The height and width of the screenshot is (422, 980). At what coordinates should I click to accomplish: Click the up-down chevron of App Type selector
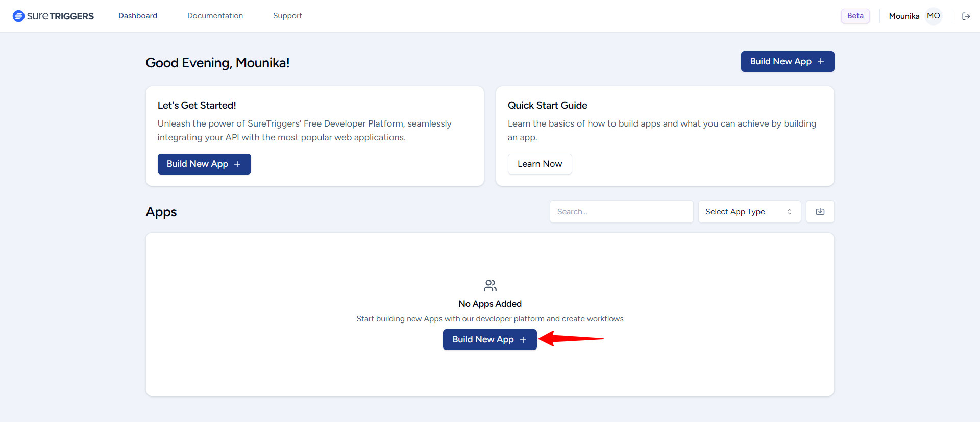[789, 212]
